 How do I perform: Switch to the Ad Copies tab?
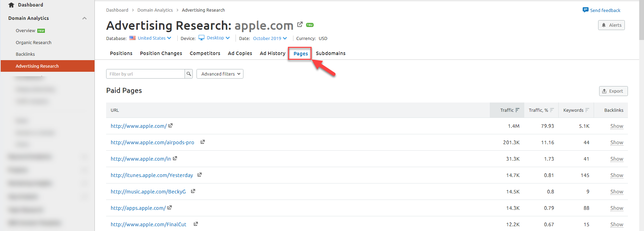click(240, 53)
